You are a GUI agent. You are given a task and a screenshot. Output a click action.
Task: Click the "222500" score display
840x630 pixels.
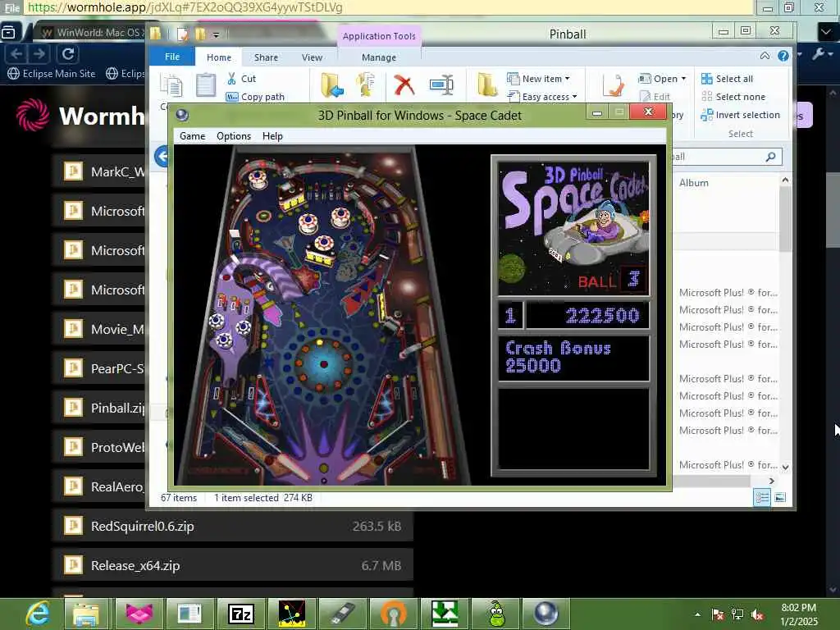click(x=602, y=316)
